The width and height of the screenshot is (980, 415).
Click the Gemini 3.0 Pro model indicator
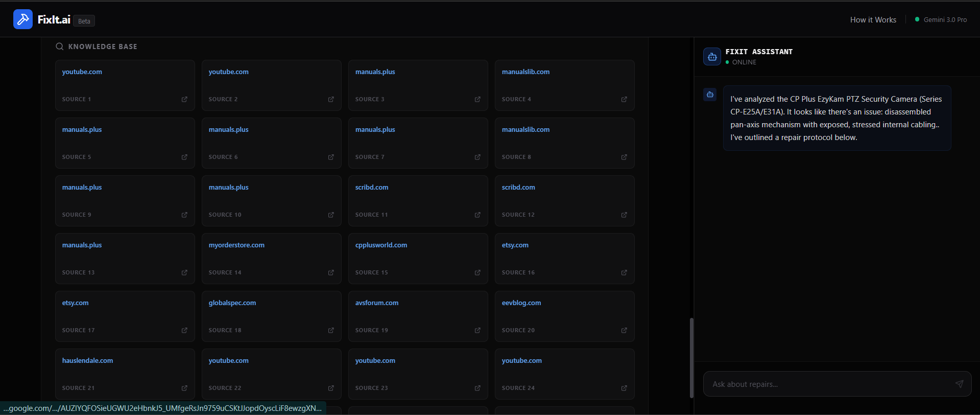pyautogui.click(x=941, y=20)
